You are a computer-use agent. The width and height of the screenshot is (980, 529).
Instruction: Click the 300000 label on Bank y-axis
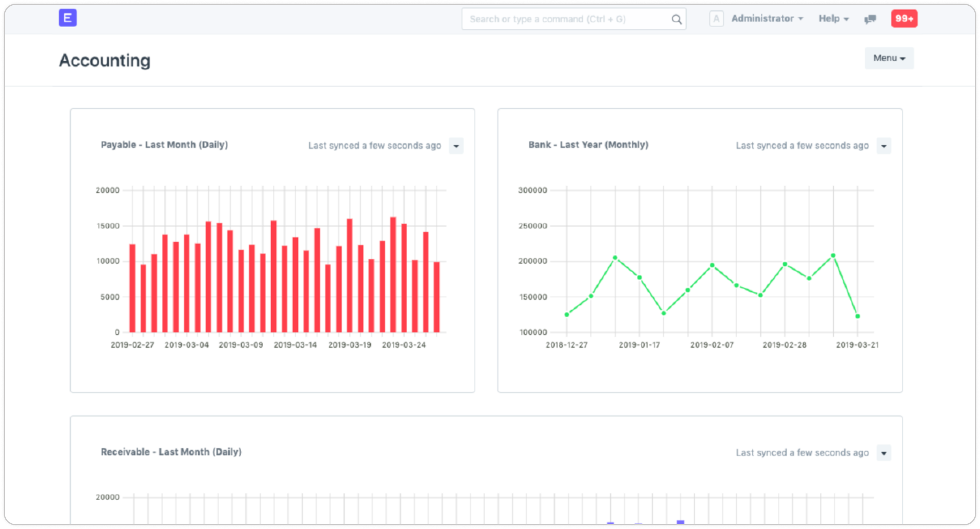point(533,190)
